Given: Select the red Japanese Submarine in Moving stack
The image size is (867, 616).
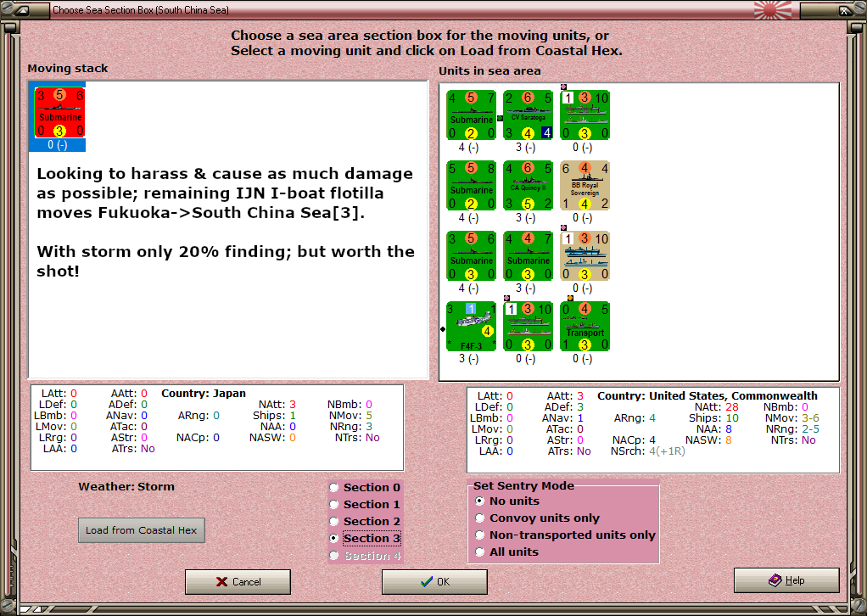Looking at the screenshot, I should [x=59, y=113].
